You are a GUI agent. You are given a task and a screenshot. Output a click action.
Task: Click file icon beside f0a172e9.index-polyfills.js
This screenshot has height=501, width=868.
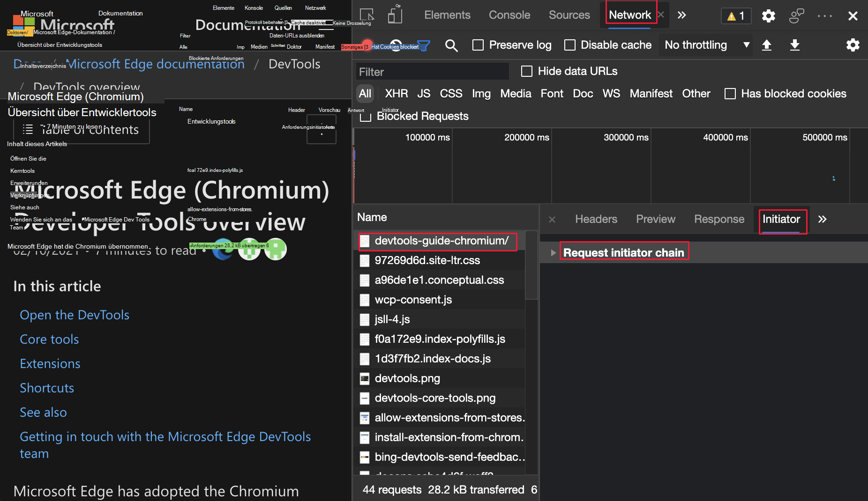click(364, 339)
